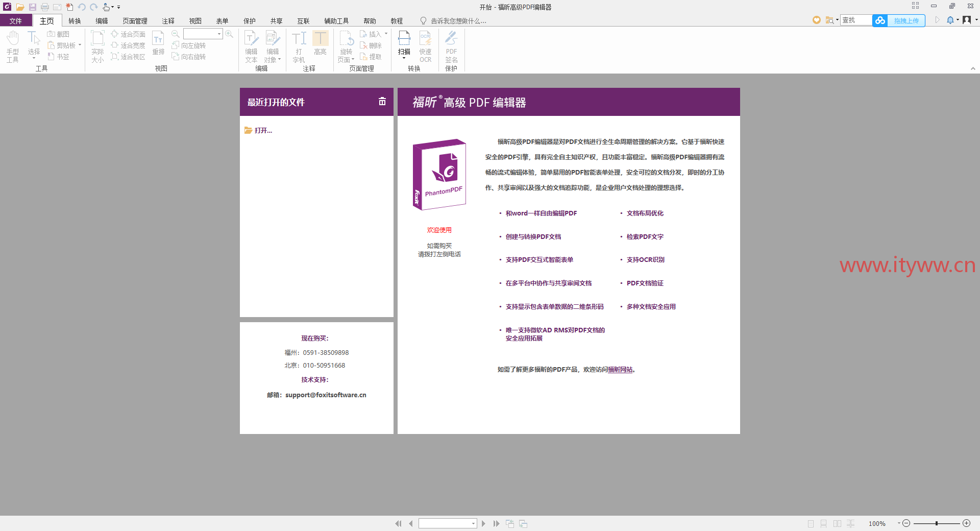Viewport: 980px width, 531px height.
Task: Select the Hand tool (手型工具)
Action: pyautogui.click(x=13, y=46)
